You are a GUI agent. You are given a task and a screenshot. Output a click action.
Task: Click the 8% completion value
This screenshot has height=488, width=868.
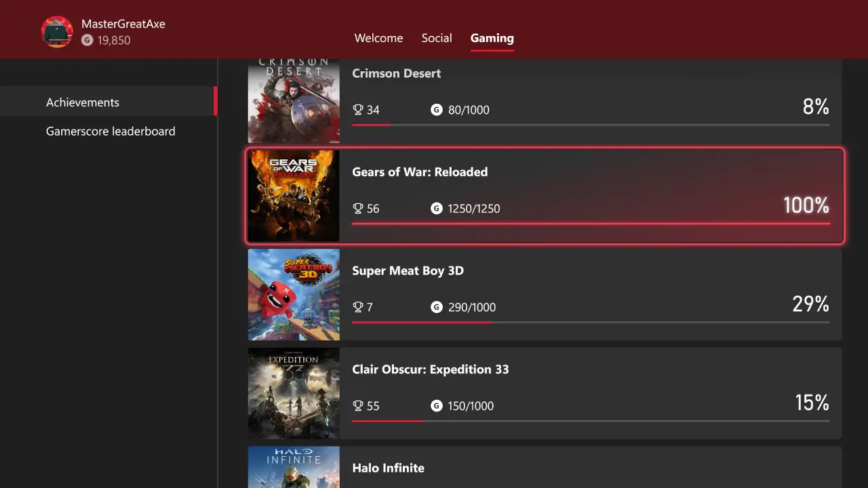[x=816, y=107]
